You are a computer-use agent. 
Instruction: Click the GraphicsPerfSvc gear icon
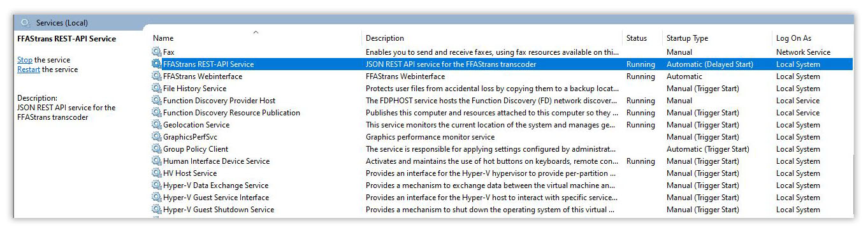(157, 136)
